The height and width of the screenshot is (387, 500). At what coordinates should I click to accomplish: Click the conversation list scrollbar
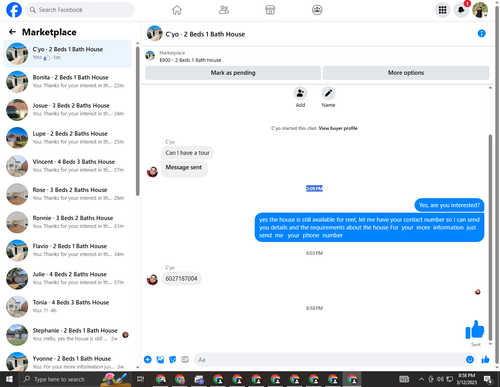click(x=137, y=121)
